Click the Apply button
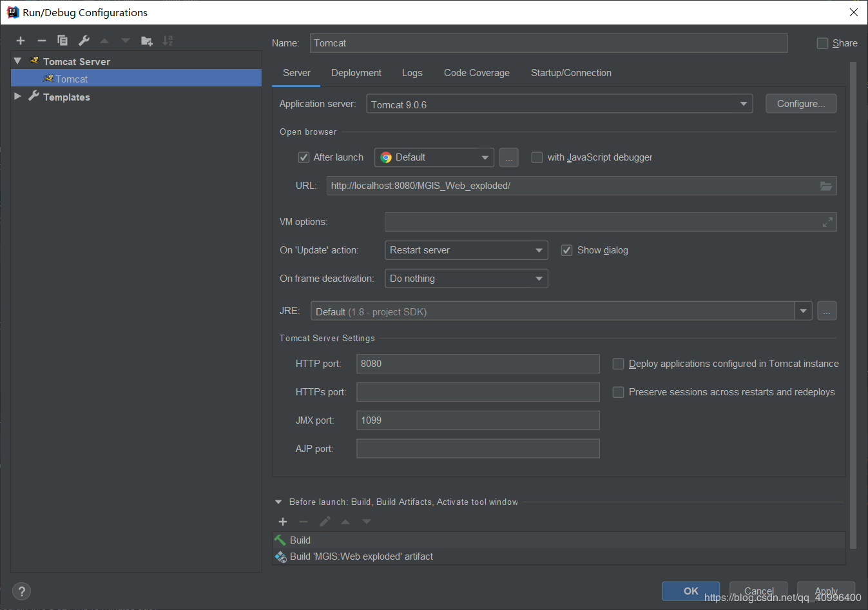 (826, 591)
